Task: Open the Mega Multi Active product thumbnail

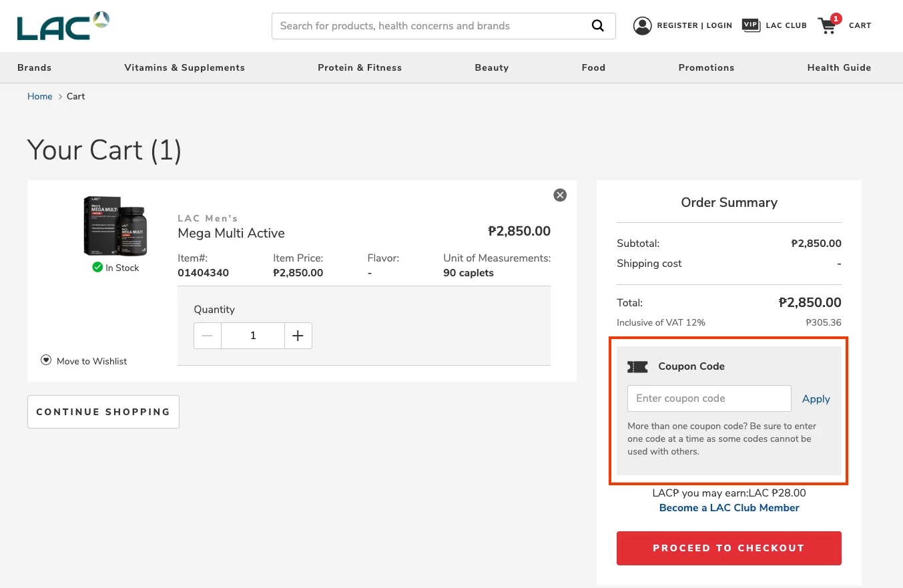Action: (115, 226)
